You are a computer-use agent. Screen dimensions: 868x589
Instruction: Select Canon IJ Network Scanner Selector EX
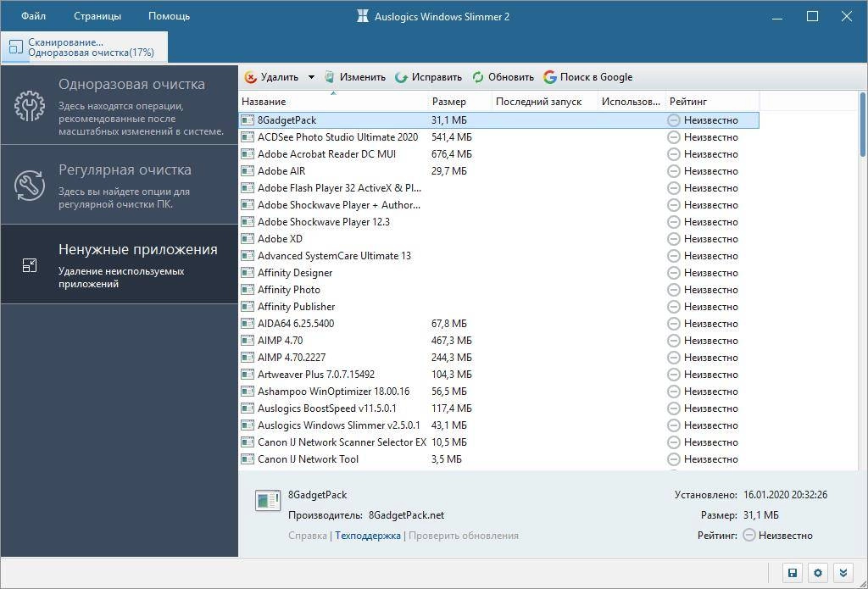[498, 442]
